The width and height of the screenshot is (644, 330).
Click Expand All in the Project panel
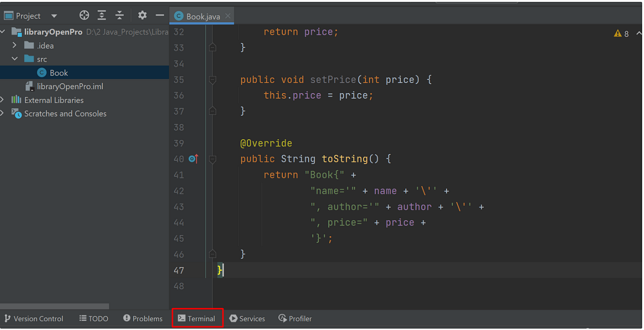pyautogui.click(x=101, y=15)
